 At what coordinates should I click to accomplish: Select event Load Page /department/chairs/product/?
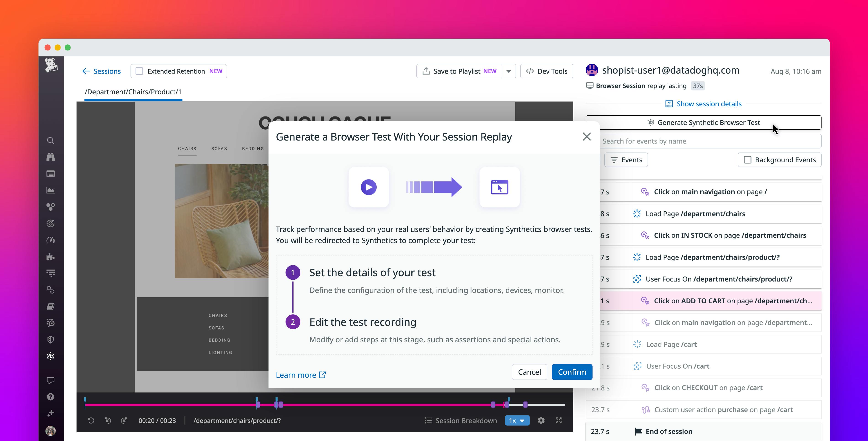pos(710,257)
